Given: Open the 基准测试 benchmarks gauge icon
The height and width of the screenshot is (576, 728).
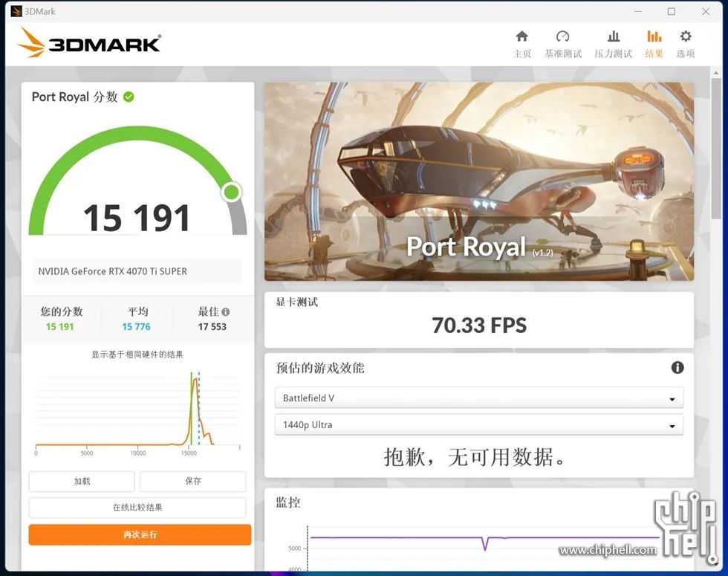Looking at the screenshot, I should pyautogui.click(x=563, y=36).
